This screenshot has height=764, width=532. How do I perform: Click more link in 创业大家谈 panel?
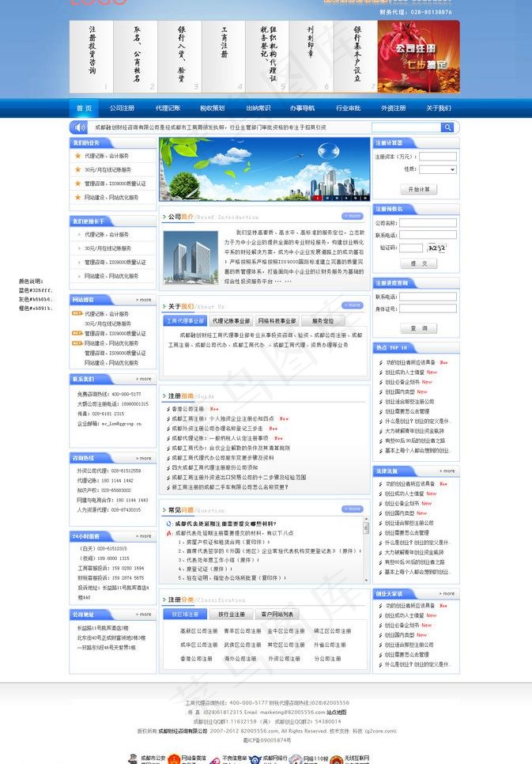447,593
